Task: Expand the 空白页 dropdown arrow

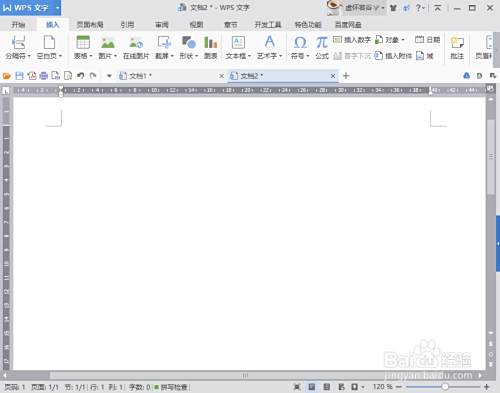Action: point(60,56)
